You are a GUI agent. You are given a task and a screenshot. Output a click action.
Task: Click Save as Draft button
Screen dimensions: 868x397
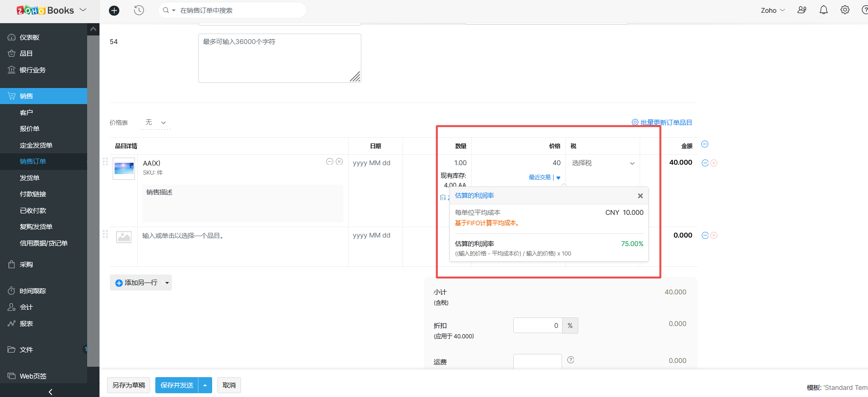point(129,385)
